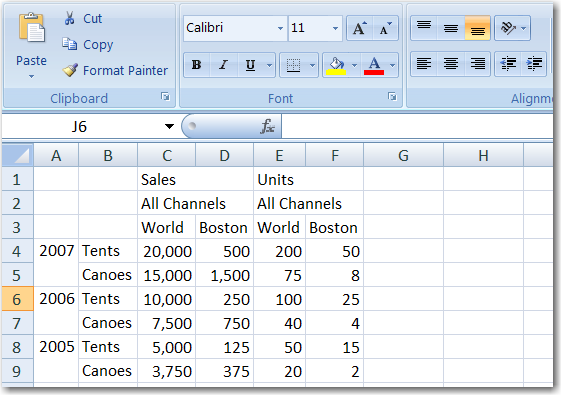
Task: Open Font dialog launcher
Action: tap(392, 97)
